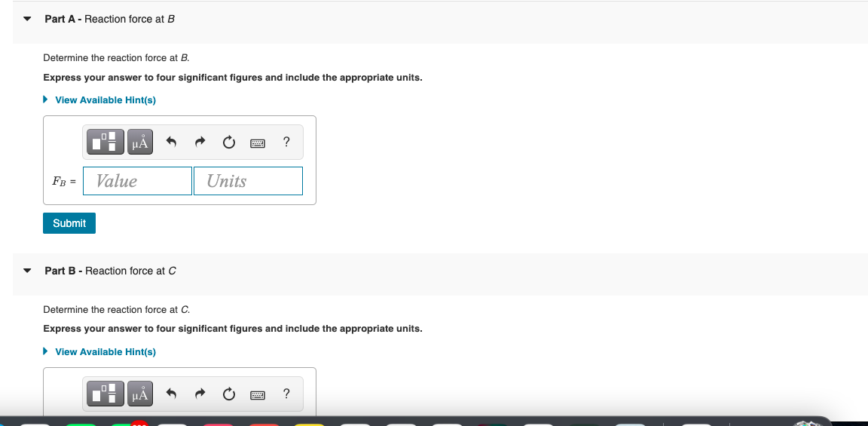868x426 pixels.
Task: Collapse the Part A section arrow
Action: click(27, 19)
